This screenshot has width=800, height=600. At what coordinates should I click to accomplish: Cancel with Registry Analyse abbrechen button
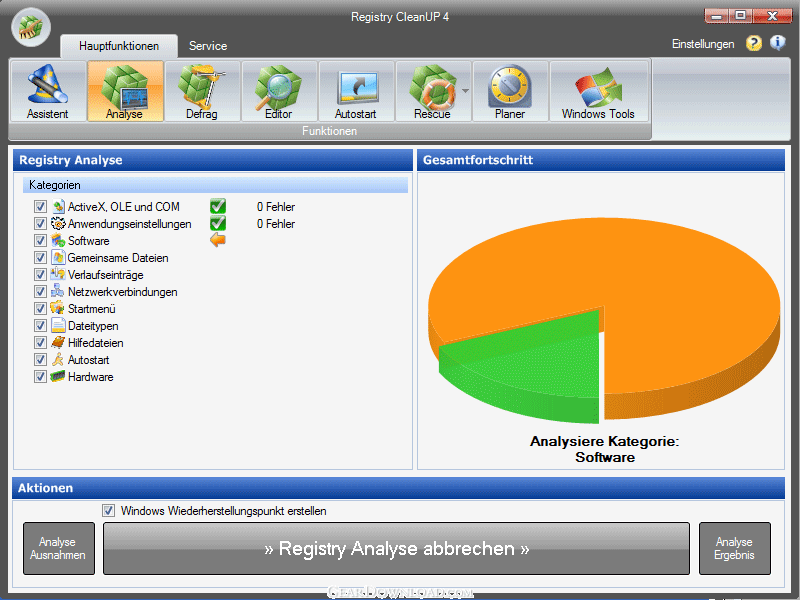point(396,548)
